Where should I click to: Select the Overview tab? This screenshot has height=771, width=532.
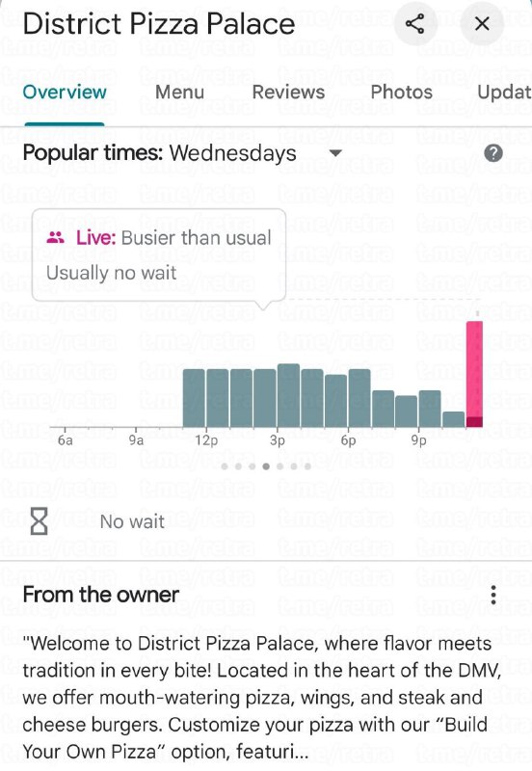point(65,92)
